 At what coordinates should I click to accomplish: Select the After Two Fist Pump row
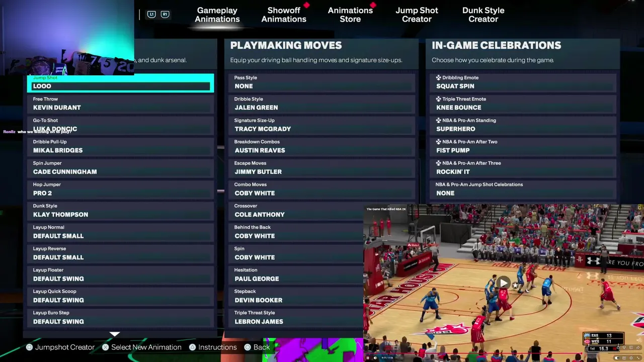pyautogui.click(x=523, y=146)
